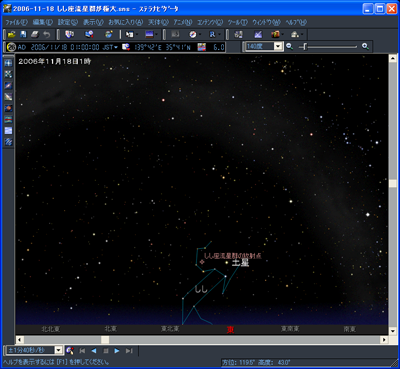Open the アニメ(N) menu

tap(183, 22)
